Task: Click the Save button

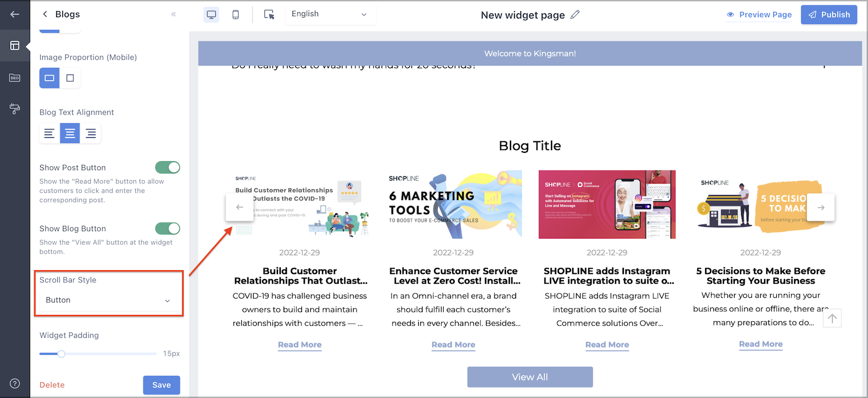Action: click(161, 385)
